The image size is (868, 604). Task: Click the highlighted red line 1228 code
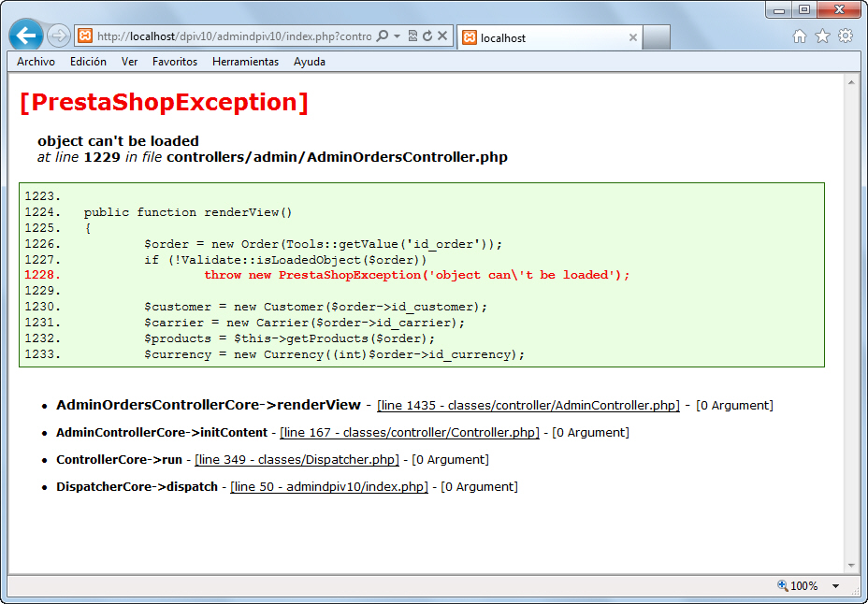tap(417, 275)
